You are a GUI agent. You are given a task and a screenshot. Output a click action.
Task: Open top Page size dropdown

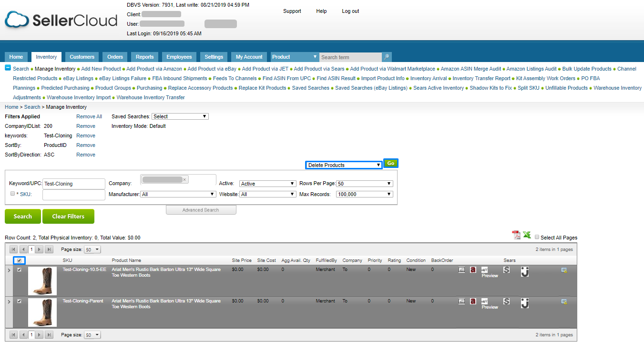click(92, 249)
